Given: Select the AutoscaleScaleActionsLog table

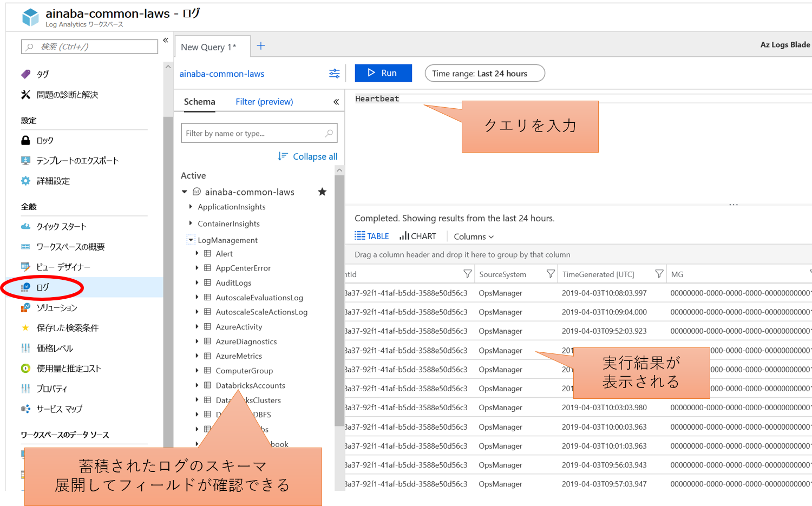Looking at the screenshot, I should click(x=261, y=312).
